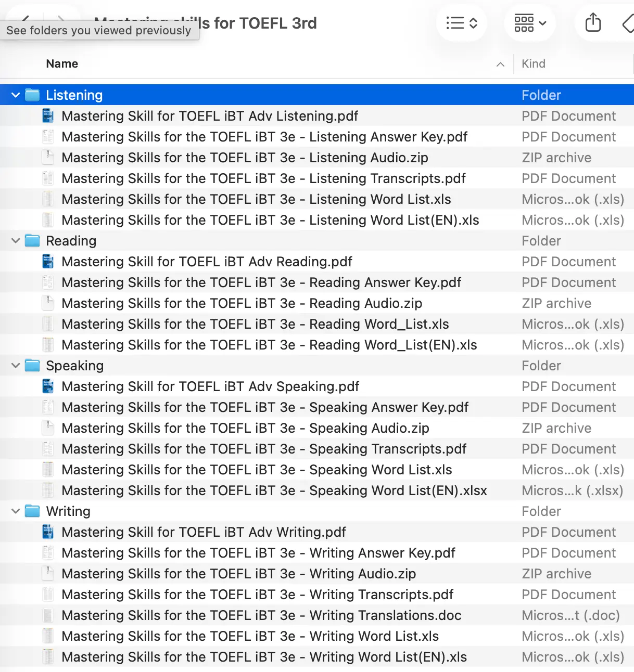The height and width of the screenshot is (672, 634).
Task: Click the Kind column header
Action: (534, 64)
